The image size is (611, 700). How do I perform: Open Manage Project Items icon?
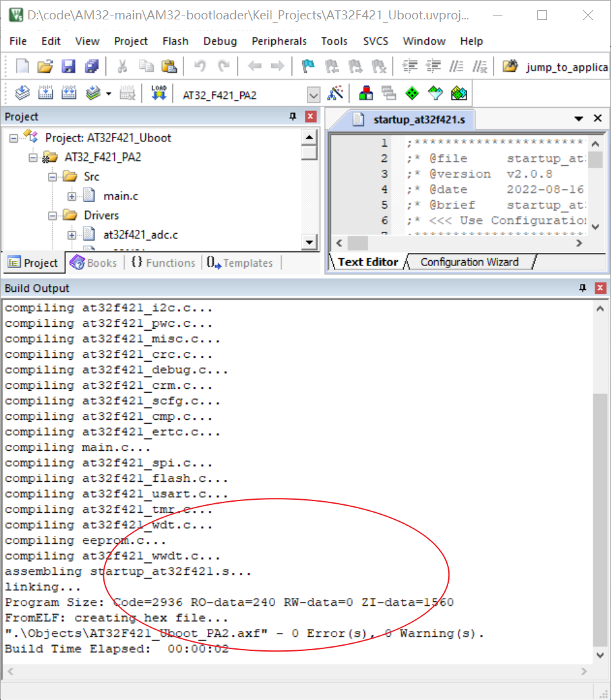click(366, 93)
